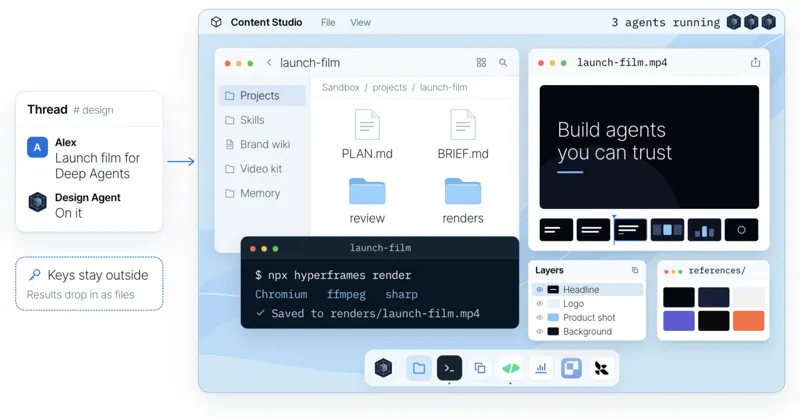Screen dimensions: 800x418
Task: Click Sandbox in the breadcrumb path
Action: point(340,87)
